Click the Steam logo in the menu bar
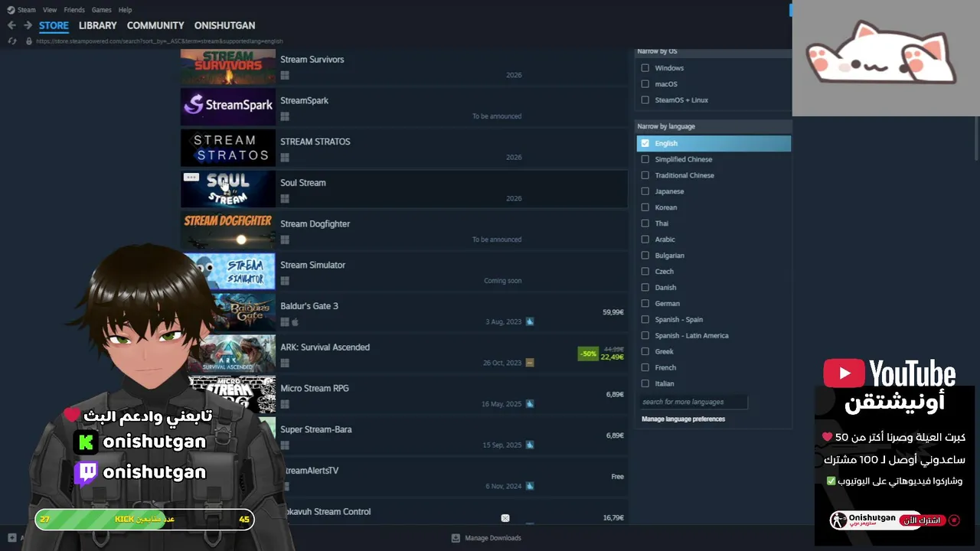The width and height of the screenshot is (980, 551). pos(11,10)
